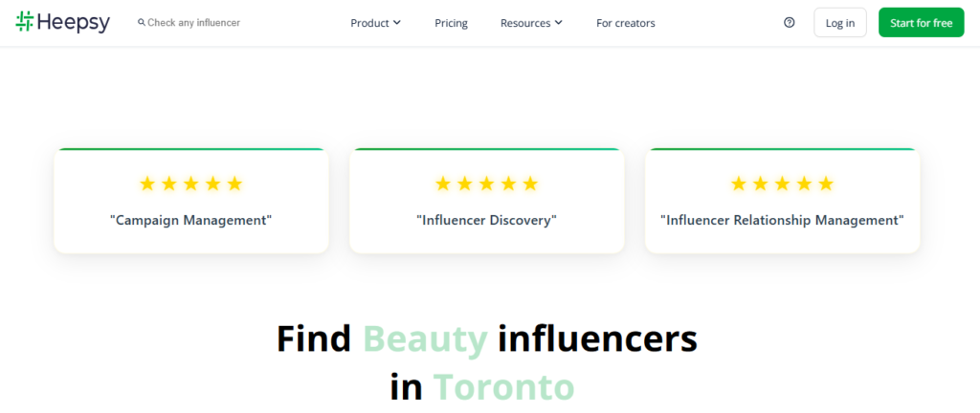Click the Influencer Relationship Management card text
This screenshot has height=413, width=980.
pyautogui.click(x=782, y=220)
